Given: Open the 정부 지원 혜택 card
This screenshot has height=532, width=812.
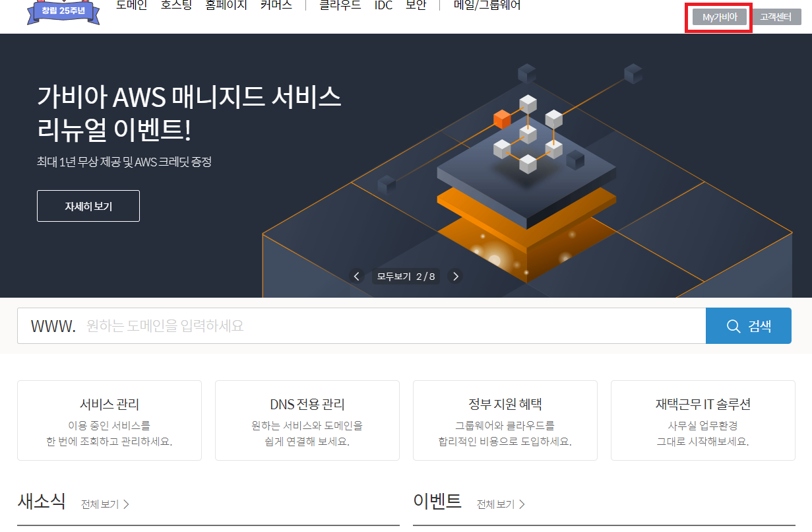Looking at the screenshot, I should [505, 420].
